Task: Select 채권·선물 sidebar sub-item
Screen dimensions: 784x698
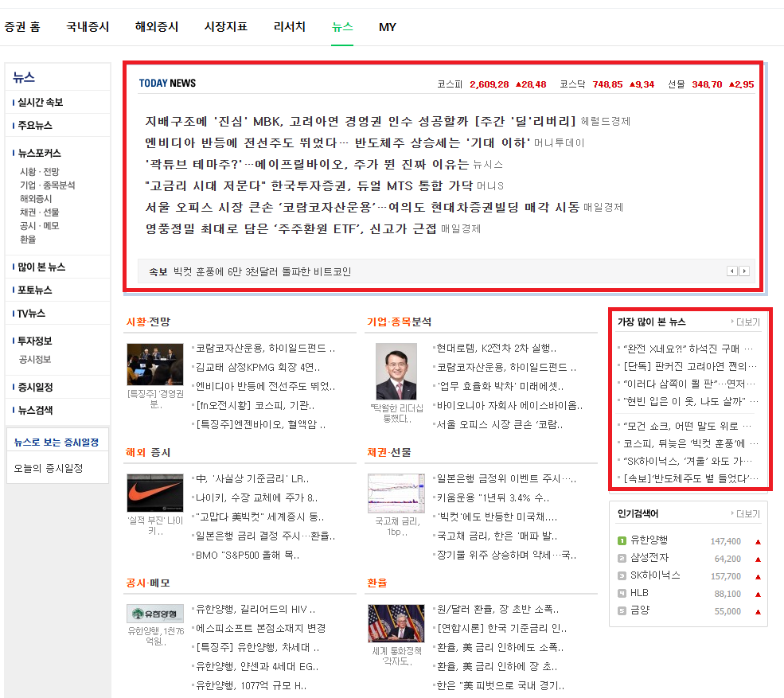Action: click(40, 212)
